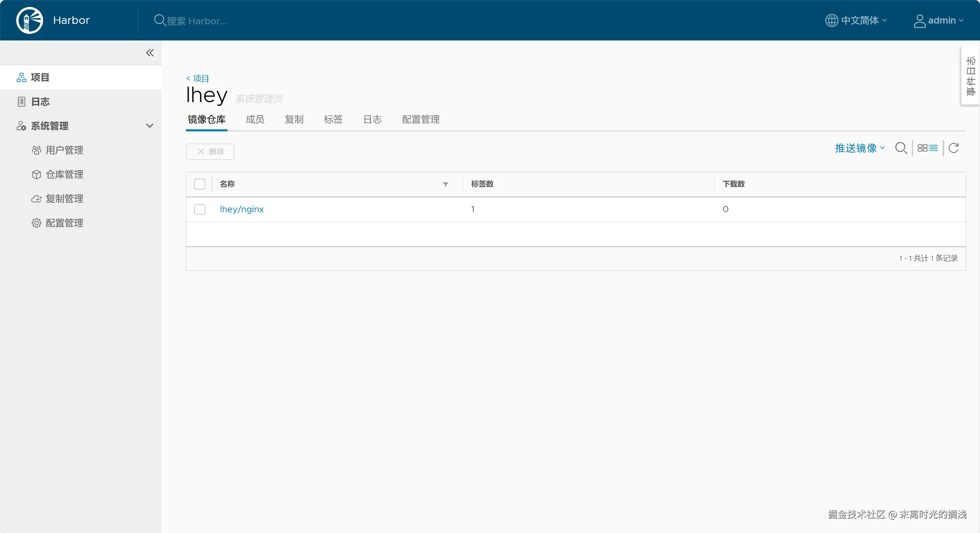
Task: Expand the 推送镜像 dropdown
Action: 860,148
